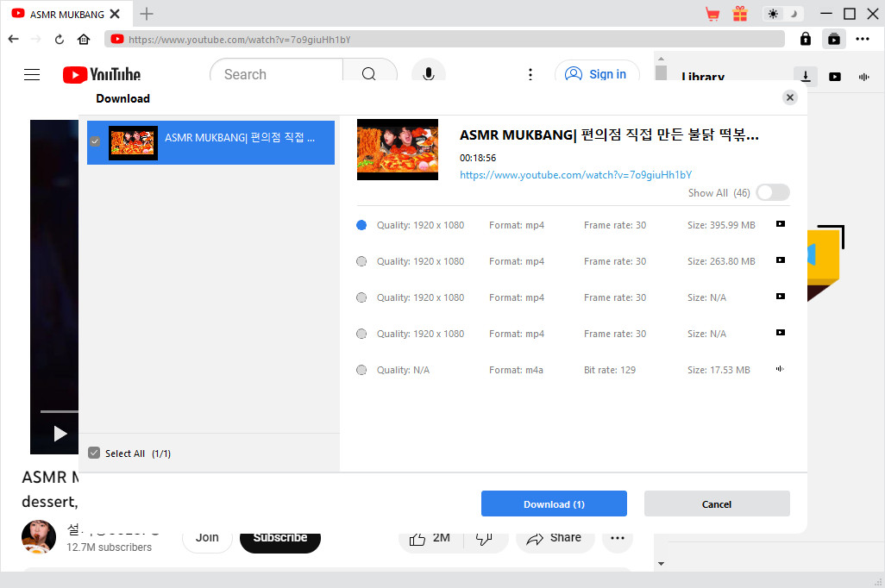Click the YouTube search magnifier button
This screenshot has width=885, height=588.
coord(369,74)
